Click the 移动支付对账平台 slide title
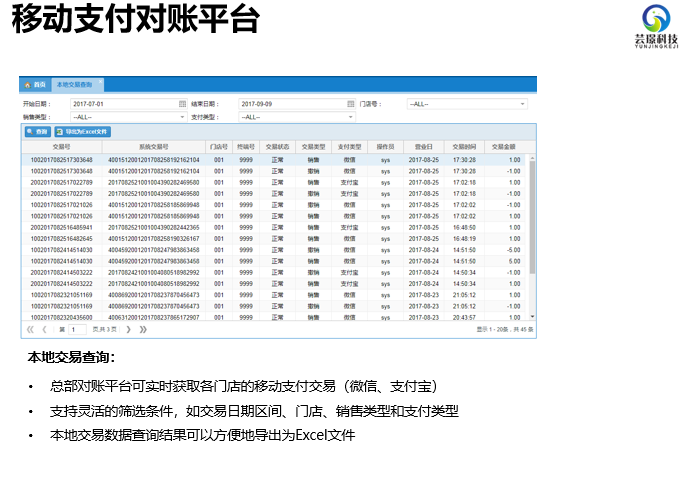 point(135,19)
